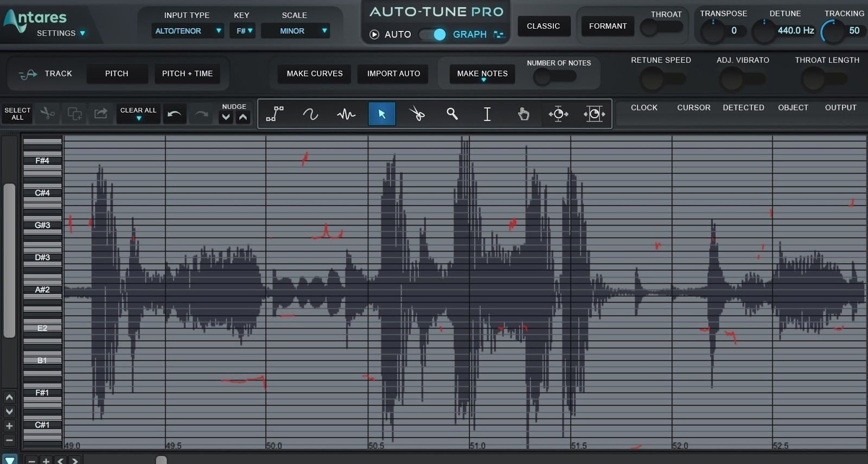This screenshot has width=868, height=464.
Task: Select the Curve drawing tool
Action: (x=310, y=114)
